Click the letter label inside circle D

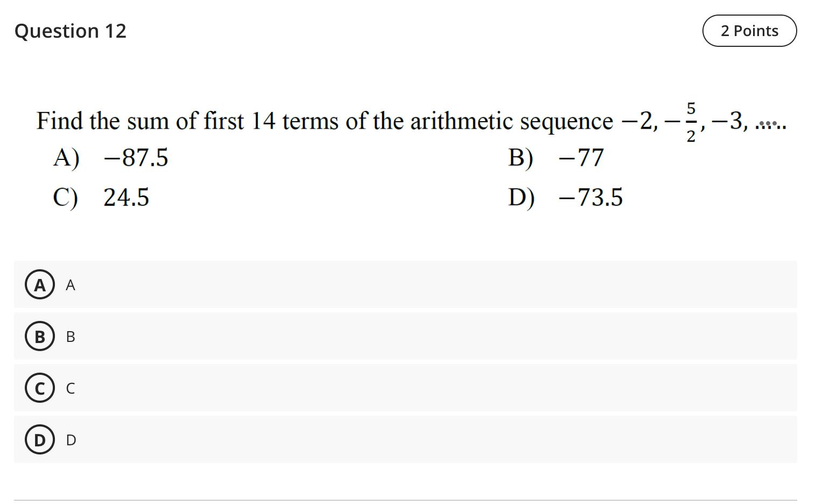point(39,439)
